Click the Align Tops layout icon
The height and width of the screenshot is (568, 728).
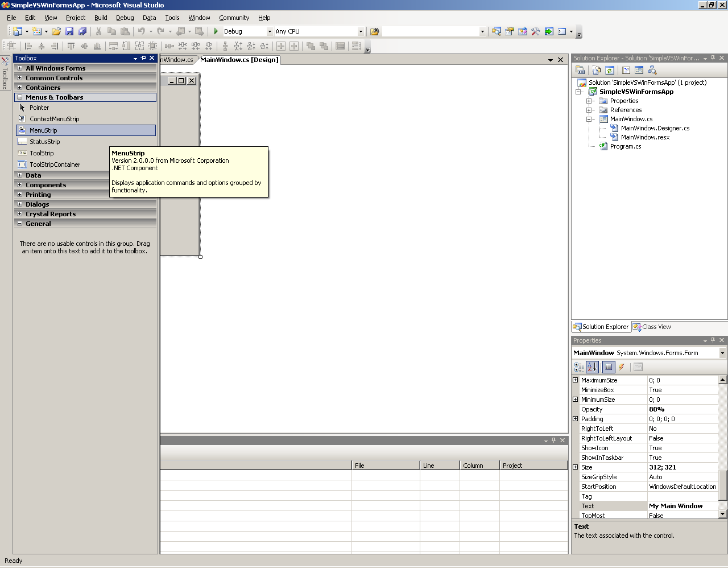(x=71, y=46)
